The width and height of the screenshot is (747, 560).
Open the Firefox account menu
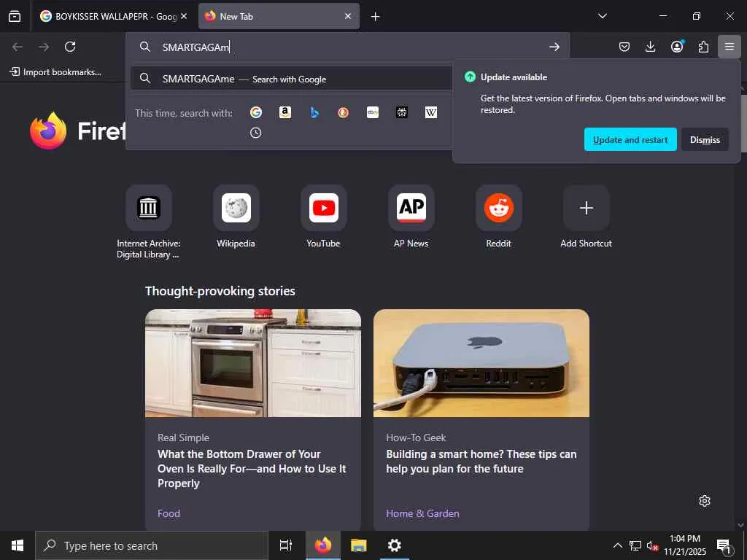click(x=677, y=47)
